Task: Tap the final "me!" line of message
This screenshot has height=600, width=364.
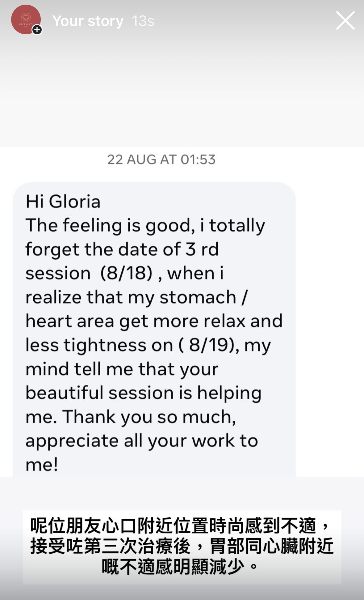Action: point(42,465)
